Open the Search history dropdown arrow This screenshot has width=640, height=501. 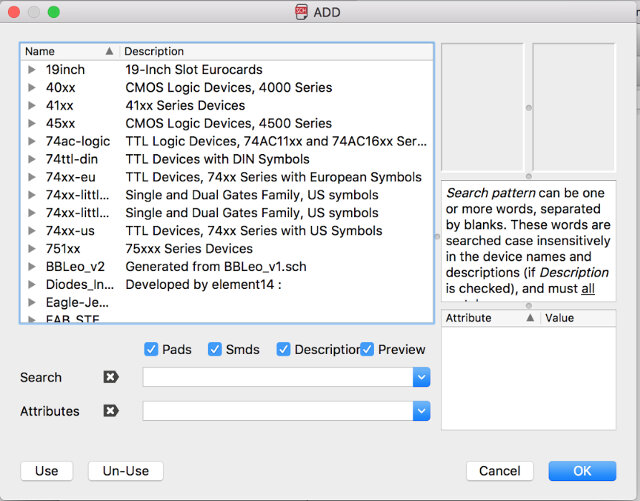point(422,377)
